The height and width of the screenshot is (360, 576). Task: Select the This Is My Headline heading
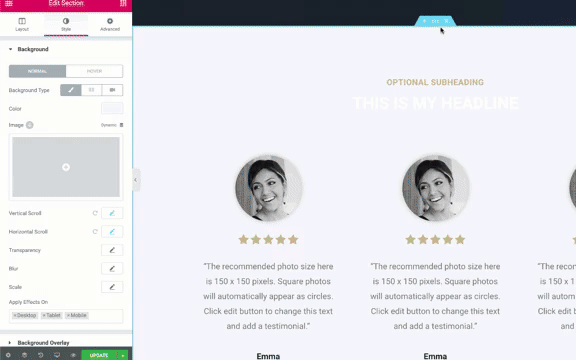436,103
